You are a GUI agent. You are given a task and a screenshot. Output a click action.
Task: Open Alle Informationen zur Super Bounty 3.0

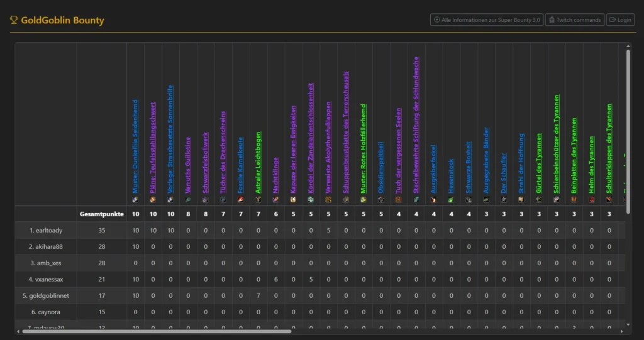point(487,19)
